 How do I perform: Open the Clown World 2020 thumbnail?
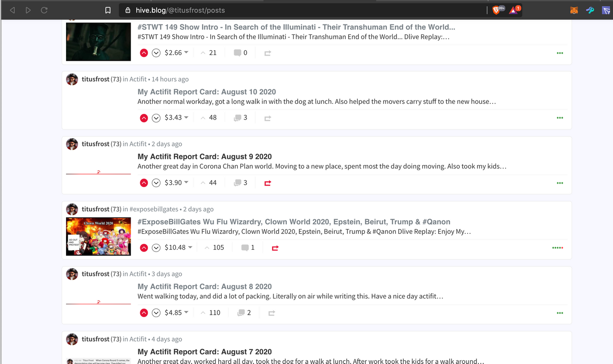coord(98,236)
